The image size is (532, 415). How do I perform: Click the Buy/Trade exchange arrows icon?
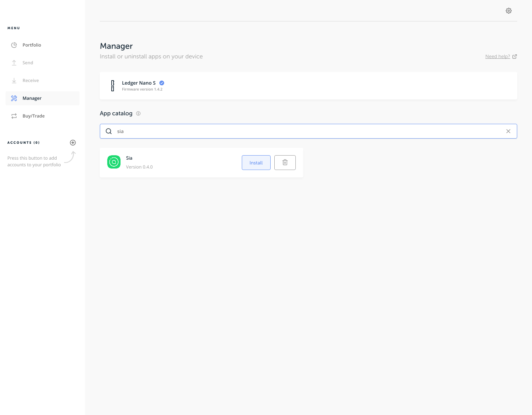point(14,116)
